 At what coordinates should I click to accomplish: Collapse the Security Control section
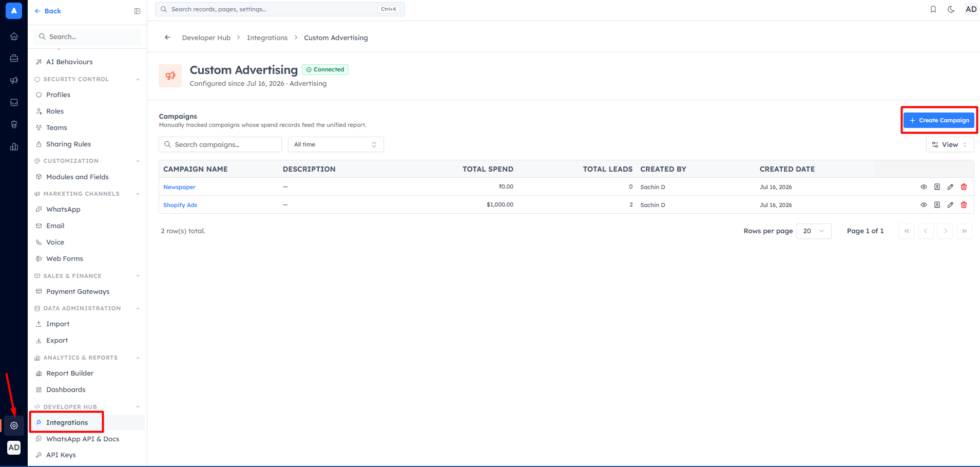(138, 79)
